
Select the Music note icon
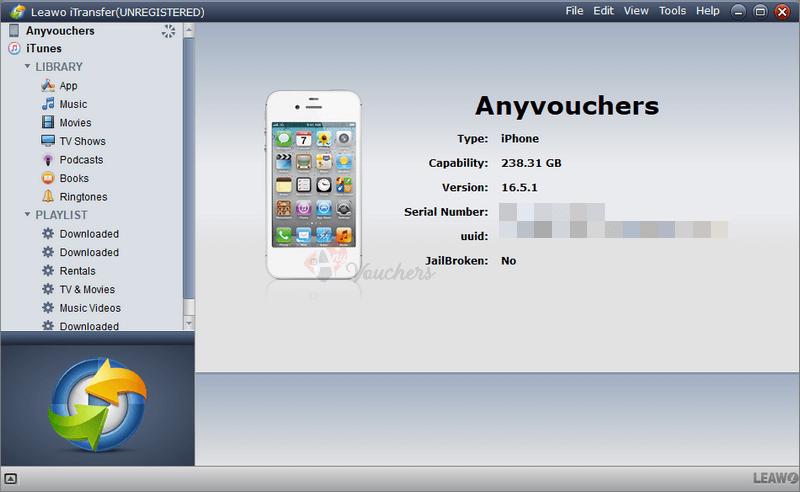click(48, 104)
